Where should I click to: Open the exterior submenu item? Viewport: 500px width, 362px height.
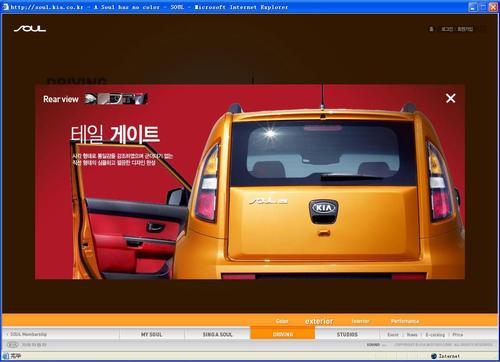click(319, 321)
